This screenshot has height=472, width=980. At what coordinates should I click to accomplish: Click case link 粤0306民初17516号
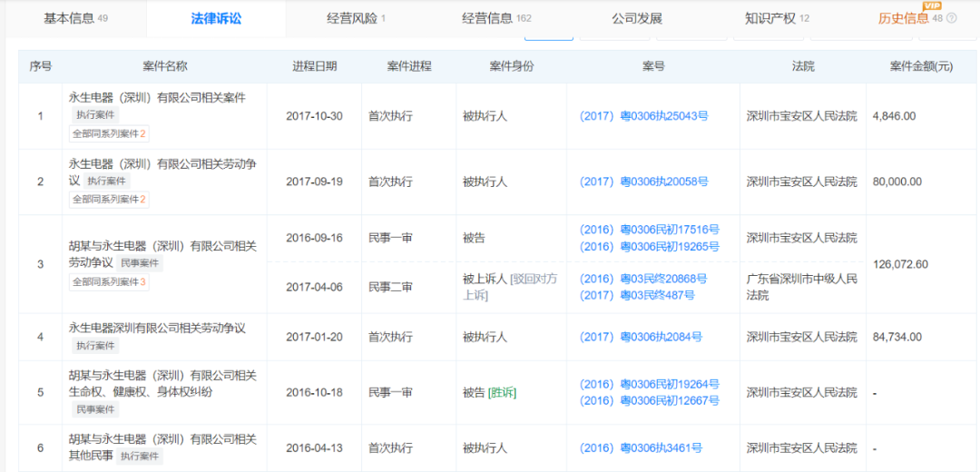click(649, 230)
